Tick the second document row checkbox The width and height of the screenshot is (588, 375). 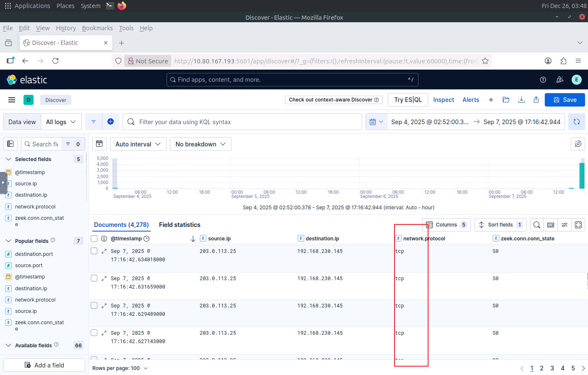click(94, 278)
